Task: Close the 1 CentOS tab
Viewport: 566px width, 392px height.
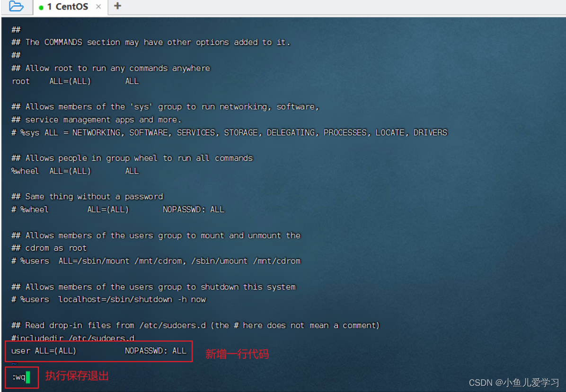Action: (x=98, y=7)
